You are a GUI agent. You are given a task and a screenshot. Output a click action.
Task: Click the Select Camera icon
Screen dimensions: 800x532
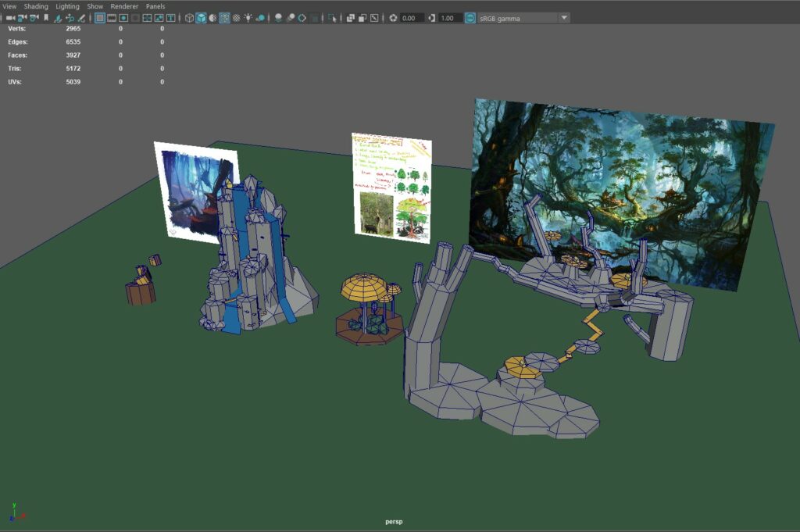[x=10, y=18]
